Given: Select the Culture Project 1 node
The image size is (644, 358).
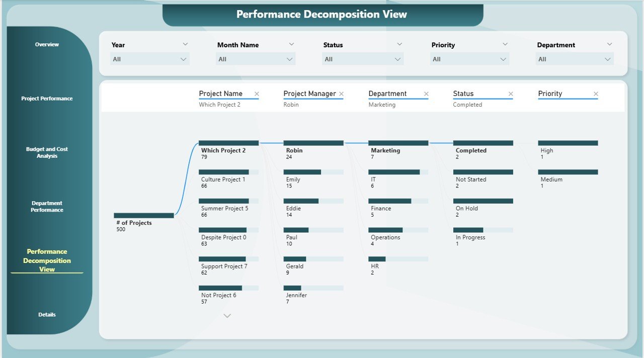Looking at the screenshot, I should pyautogui.click(x=224, y=172).
